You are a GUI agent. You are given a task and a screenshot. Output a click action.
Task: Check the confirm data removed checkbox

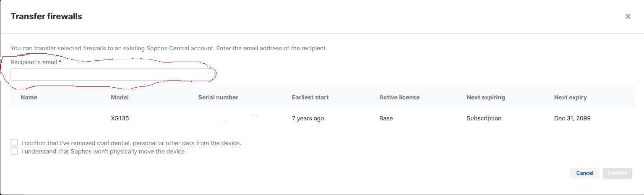click(14, 143)
